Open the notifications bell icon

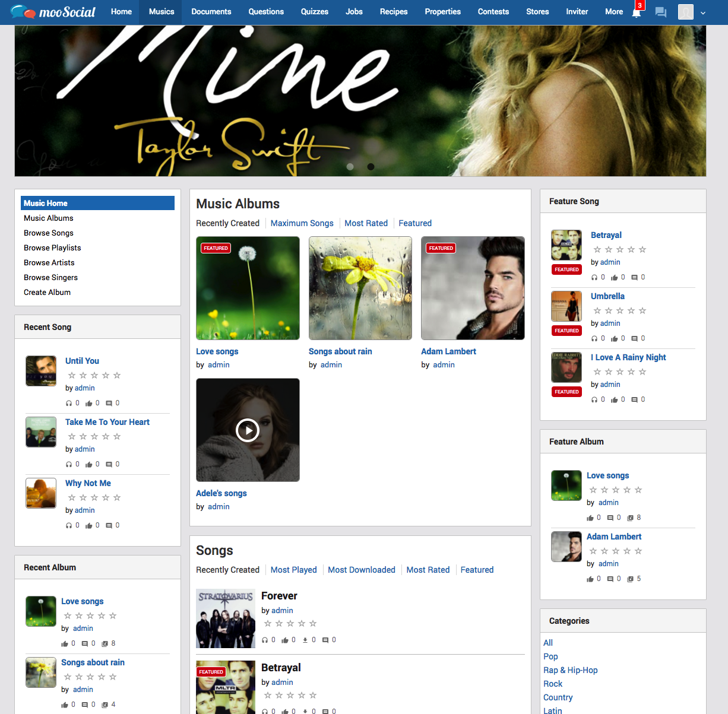637,12
